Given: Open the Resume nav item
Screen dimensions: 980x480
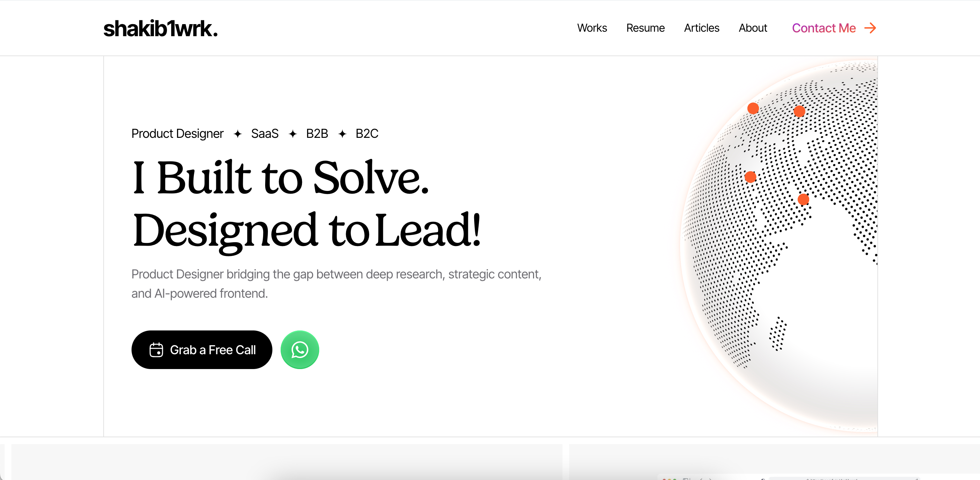Looking at the screenshot, I should point(645,28).
